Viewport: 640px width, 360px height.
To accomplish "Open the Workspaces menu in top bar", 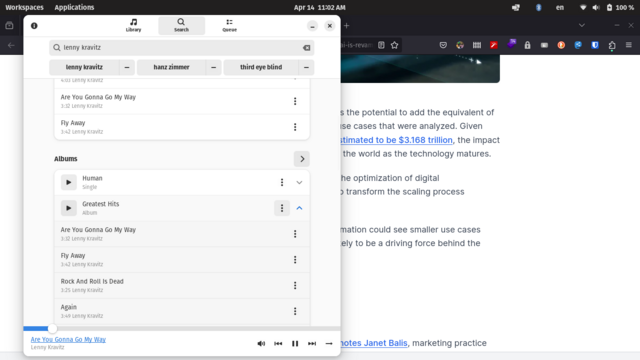I will point(24,7).
